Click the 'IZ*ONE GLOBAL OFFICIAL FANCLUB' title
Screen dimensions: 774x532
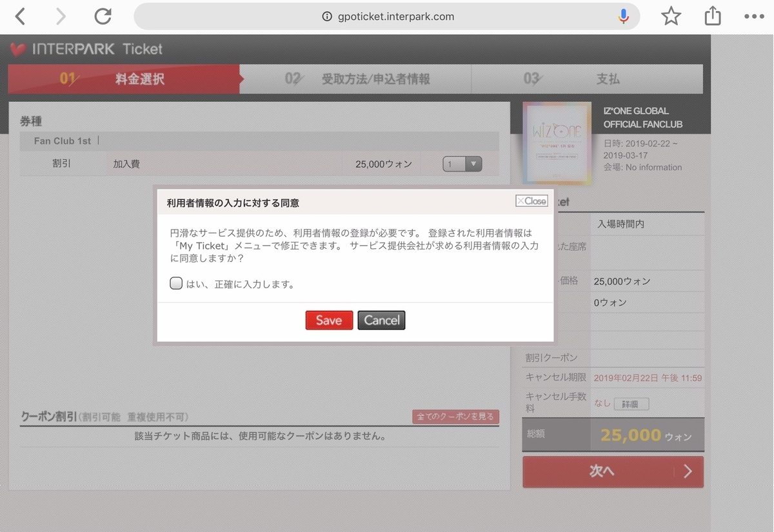click(x=642, y=117)
